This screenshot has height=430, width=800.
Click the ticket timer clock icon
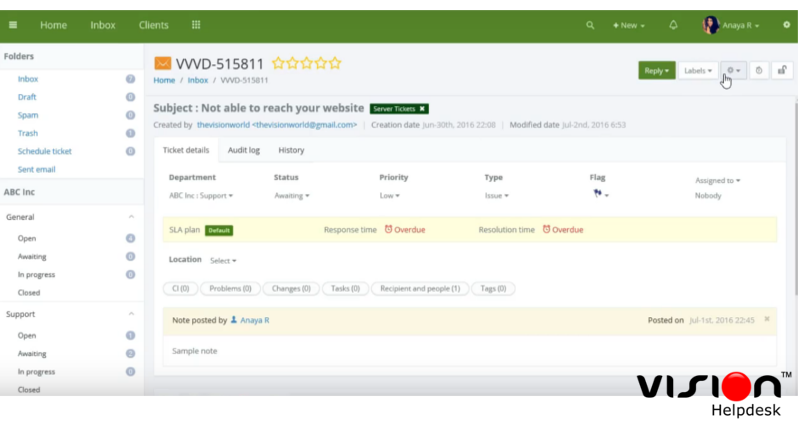[x=759, y=71]
